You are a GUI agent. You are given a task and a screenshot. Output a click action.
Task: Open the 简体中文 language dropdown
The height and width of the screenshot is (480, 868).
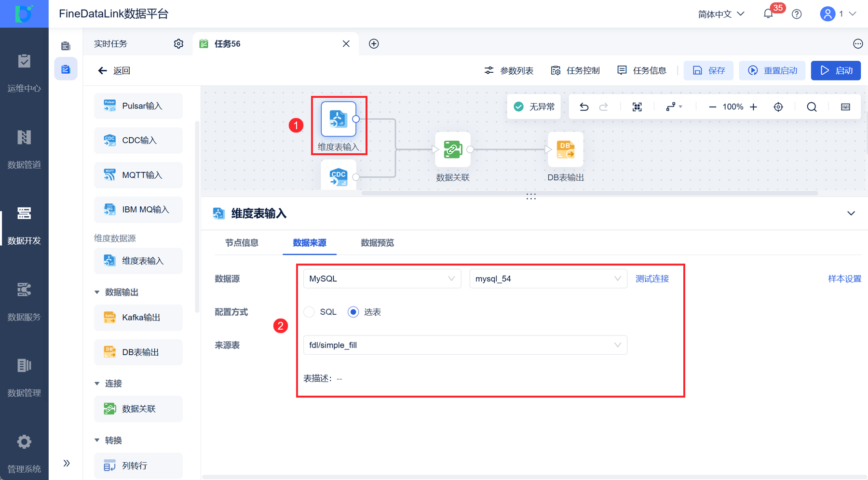point(721,14)
